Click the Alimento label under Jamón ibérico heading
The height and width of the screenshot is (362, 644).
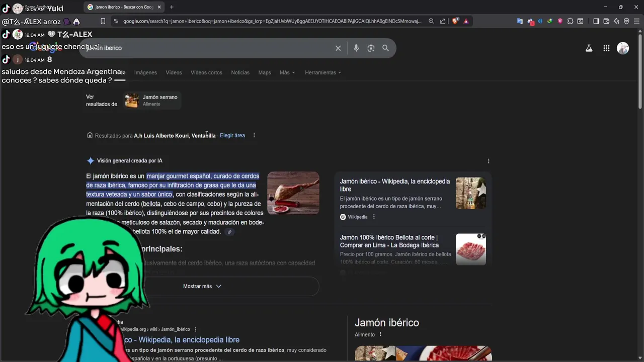[x=365, y=334]
